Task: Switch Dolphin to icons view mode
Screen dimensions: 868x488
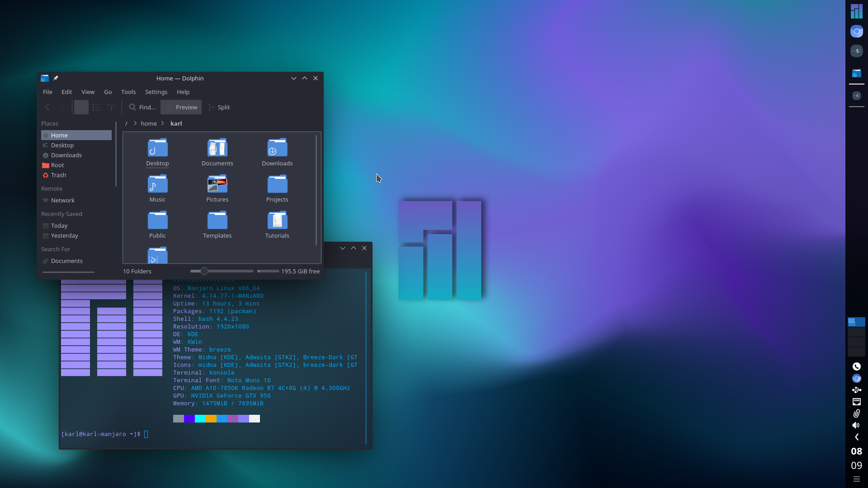Action: pos(81,107)
